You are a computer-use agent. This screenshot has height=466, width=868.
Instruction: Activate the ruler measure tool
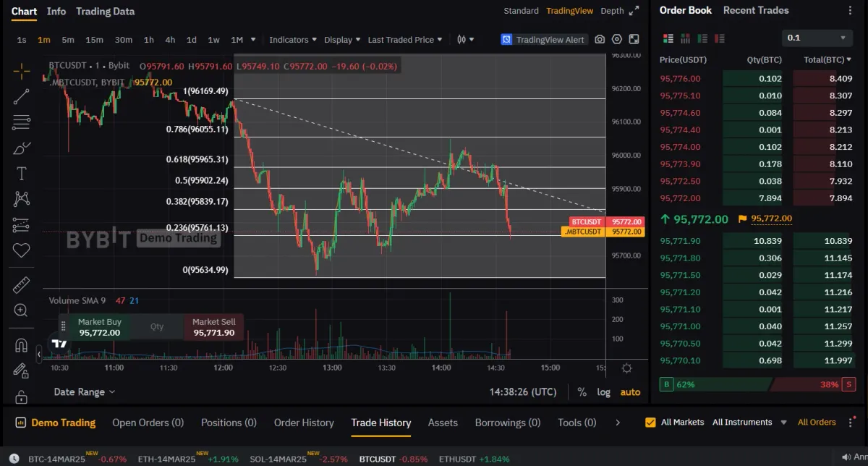21,285
